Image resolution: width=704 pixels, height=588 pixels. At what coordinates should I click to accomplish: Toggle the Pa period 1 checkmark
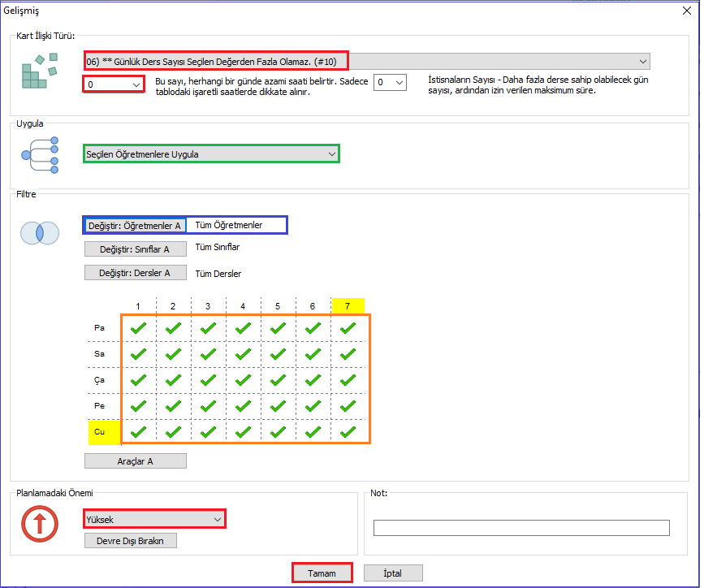coord(138,328)
